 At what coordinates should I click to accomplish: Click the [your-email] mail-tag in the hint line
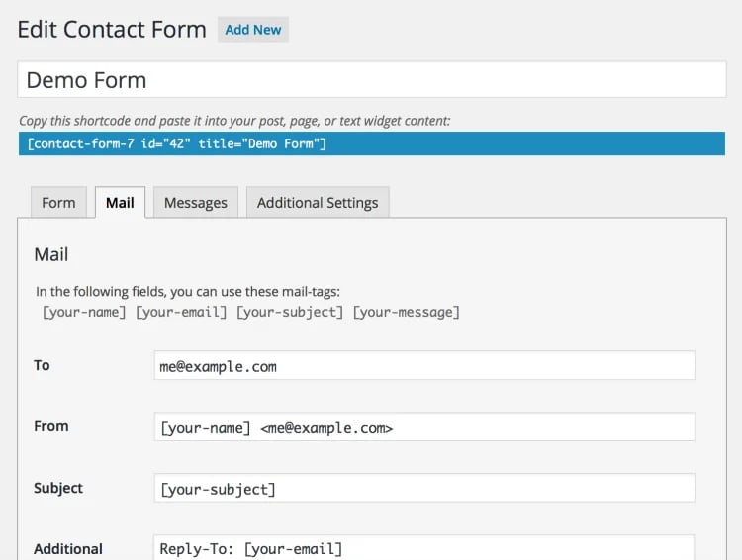pos(184,312)
